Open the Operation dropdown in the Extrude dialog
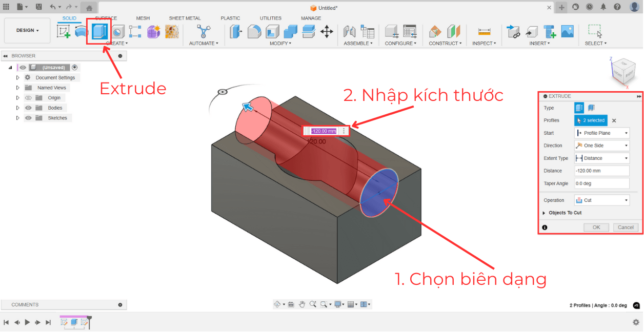 [601, 200]
